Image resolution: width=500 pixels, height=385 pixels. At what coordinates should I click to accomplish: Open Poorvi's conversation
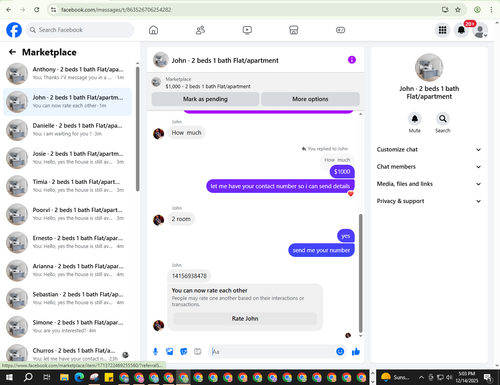click(x=68, y=214)
